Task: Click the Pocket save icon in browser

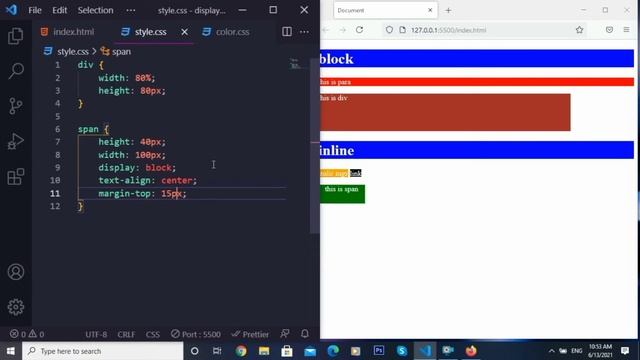Action: click(609, 30)
